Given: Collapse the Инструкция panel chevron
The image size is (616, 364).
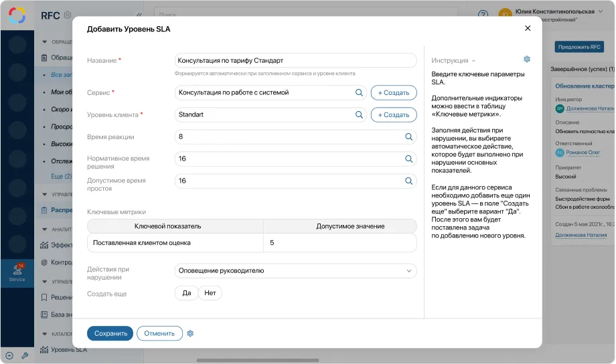Looking at the screenshot, I should click(x=473, y=61).
